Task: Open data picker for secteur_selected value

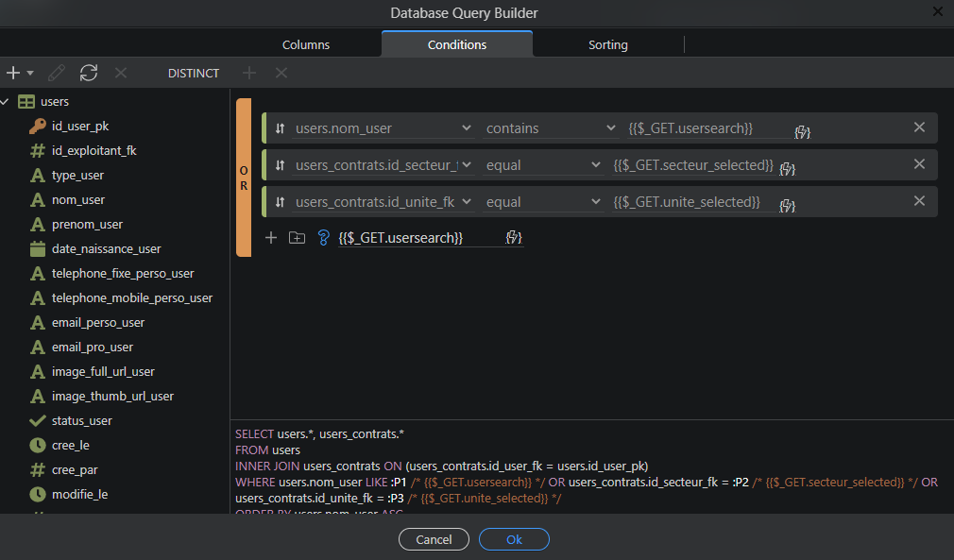Action: 787,169
